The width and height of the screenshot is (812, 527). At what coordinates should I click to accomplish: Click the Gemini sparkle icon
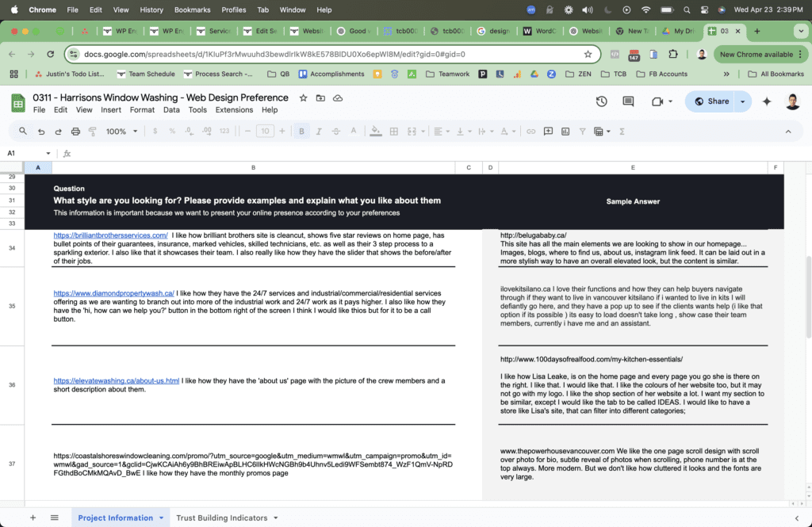click(x=767, y=101)
